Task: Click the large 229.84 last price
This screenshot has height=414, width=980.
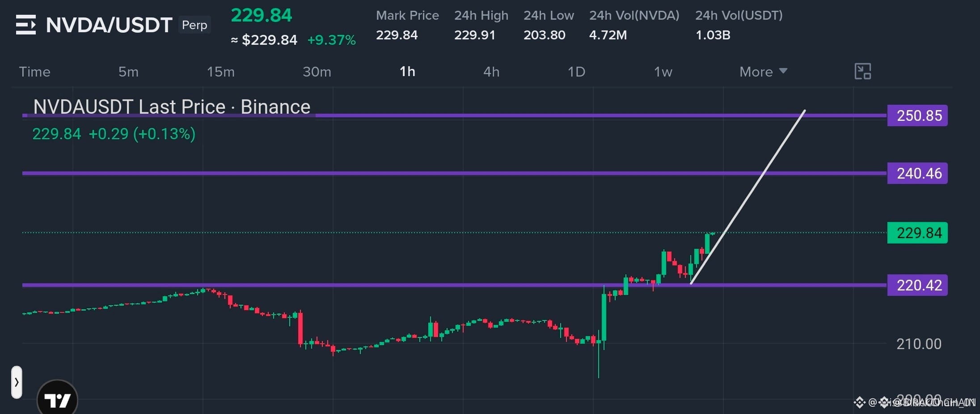Action: pyautogui.click(x=262, y=15)
